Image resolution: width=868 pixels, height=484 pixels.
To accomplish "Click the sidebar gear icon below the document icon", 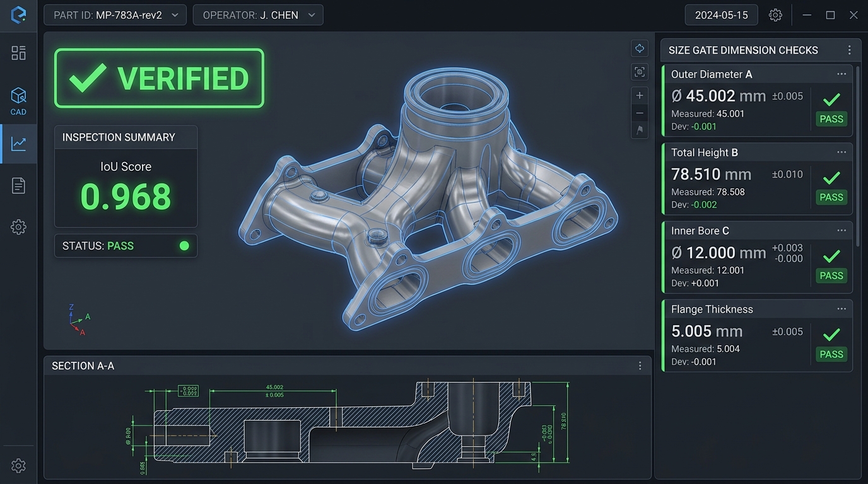I will tap(18, 228).
